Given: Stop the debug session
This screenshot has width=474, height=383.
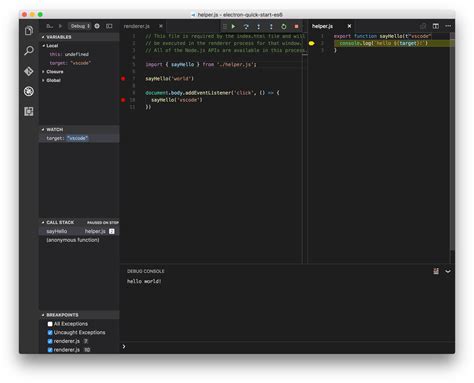Looking at the screenshot, I should point(296,26).
